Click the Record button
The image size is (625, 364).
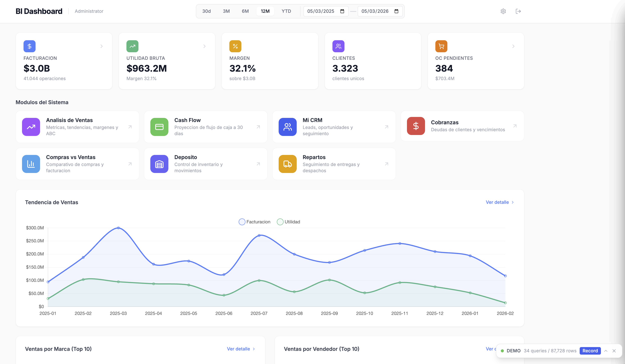(x=590, y=351)
